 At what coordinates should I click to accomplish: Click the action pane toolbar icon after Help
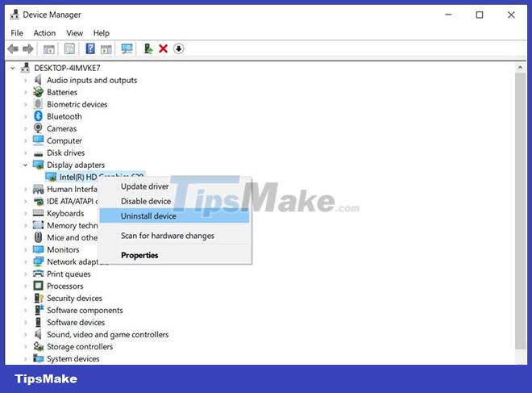pos(106,49)
